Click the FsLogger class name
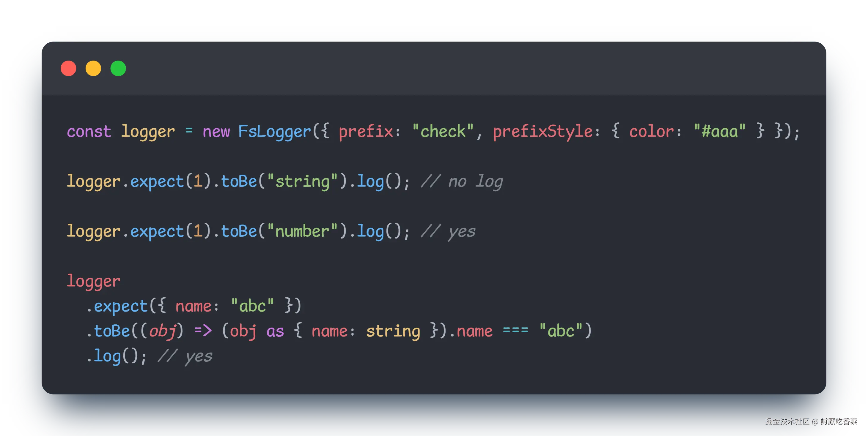 pyautogui.click(x=274, y=131)
